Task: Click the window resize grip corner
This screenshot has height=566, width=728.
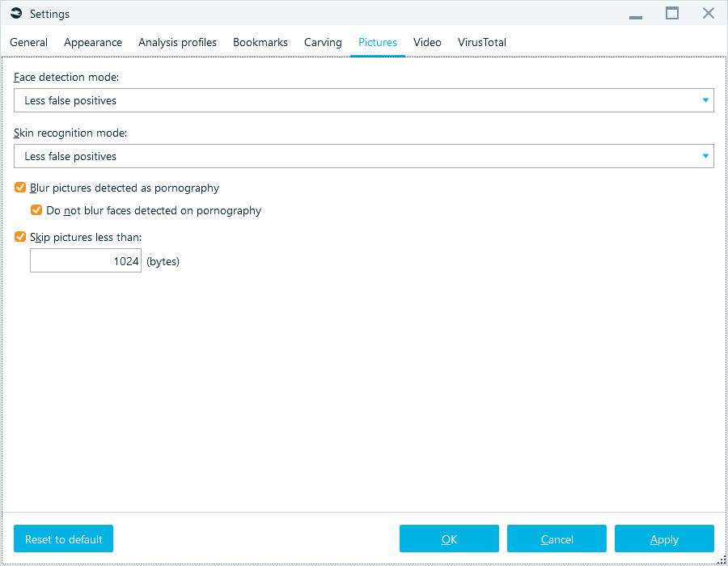Action: tap(722, 560)
